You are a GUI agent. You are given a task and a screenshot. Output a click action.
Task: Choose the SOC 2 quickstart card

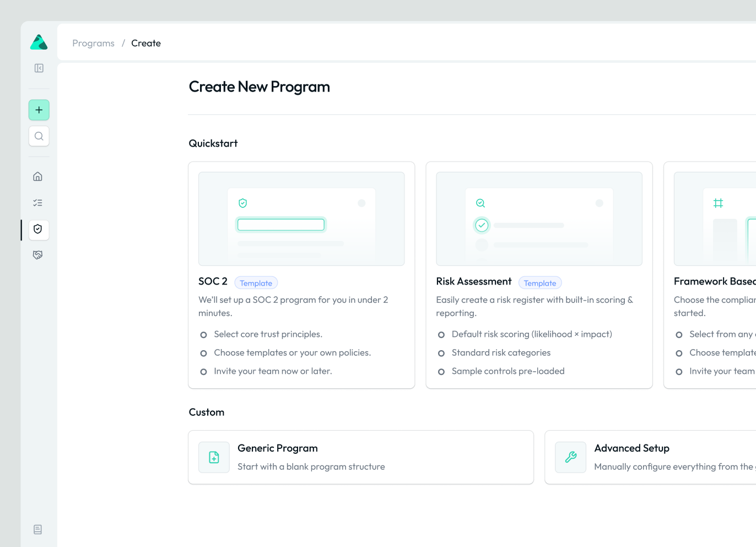(x=301, y=275)
